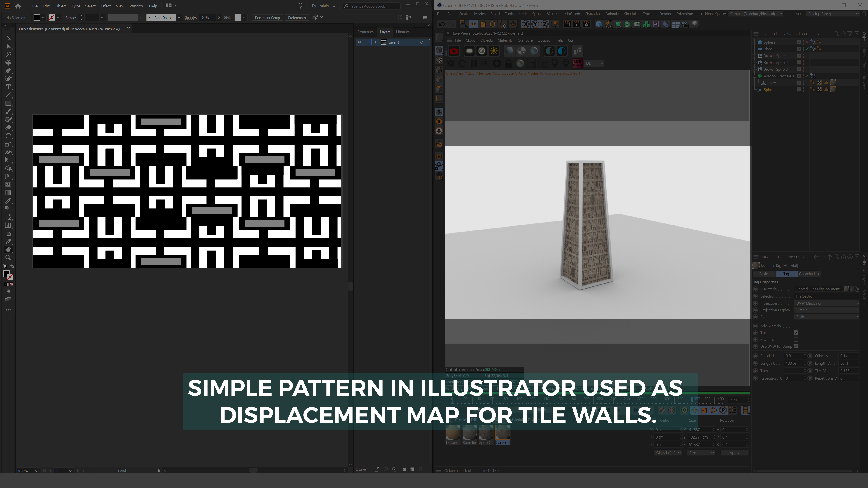Click the Cinema 4D undo arrow
The image size is (868, 488).
tap(441, 24)
